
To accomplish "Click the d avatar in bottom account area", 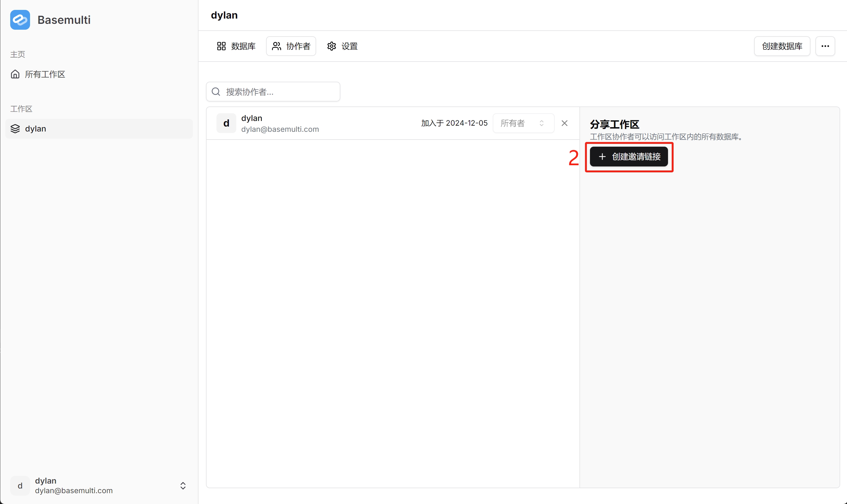I will (x=20, y=486).
